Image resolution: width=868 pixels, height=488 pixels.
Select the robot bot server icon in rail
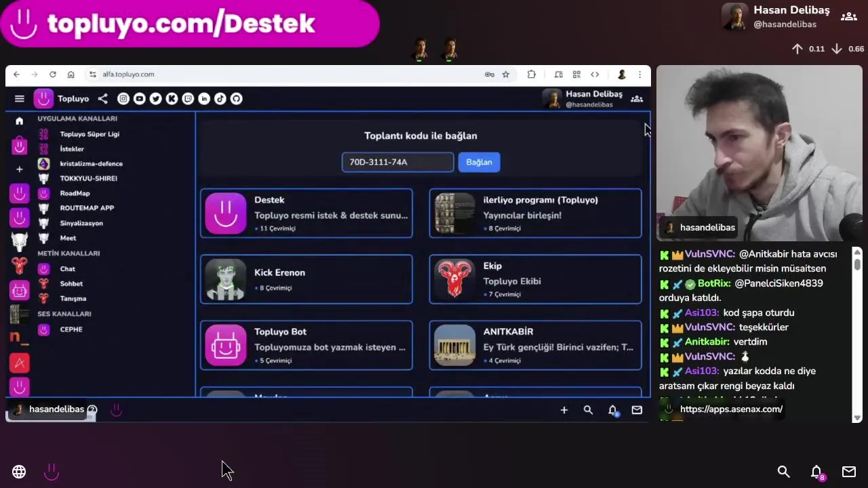(x=19, y=290)
